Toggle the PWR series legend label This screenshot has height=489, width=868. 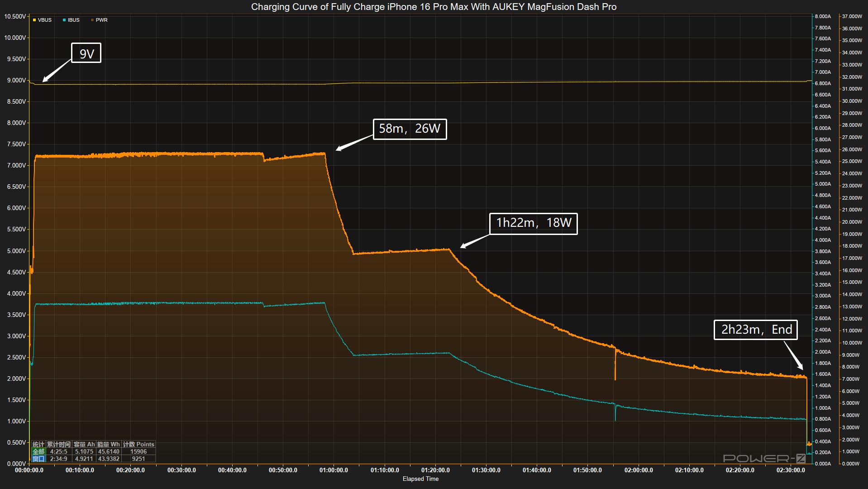(102, 20)
